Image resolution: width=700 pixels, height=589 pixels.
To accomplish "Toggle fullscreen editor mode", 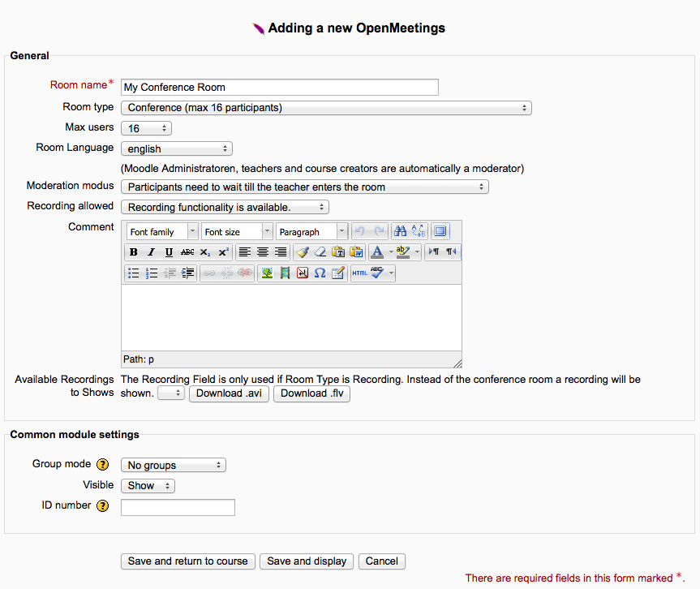I will [440, 231].
